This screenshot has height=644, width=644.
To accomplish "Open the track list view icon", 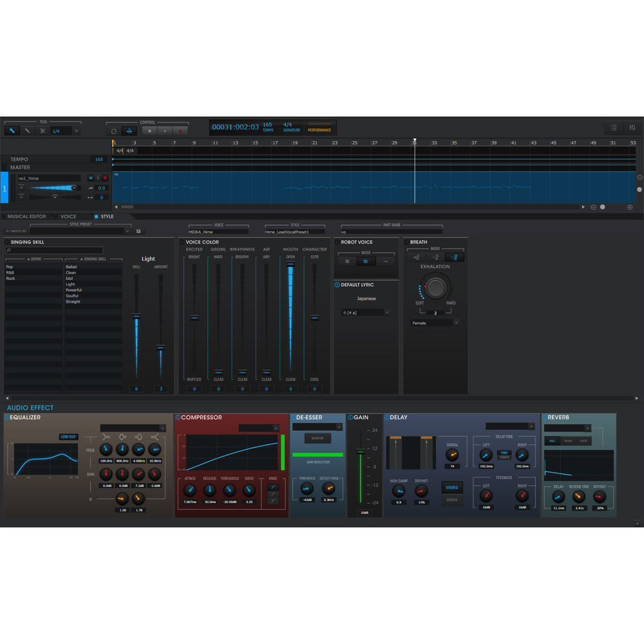I will [614, 128].
